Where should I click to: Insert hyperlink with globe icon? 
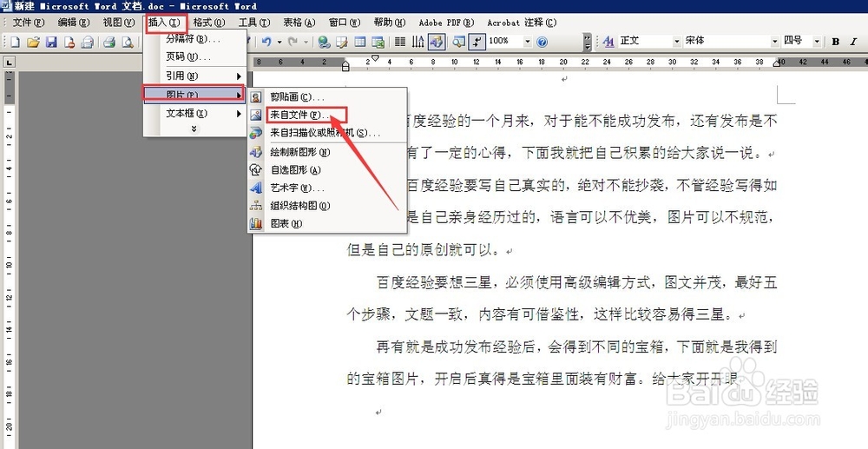325,42
